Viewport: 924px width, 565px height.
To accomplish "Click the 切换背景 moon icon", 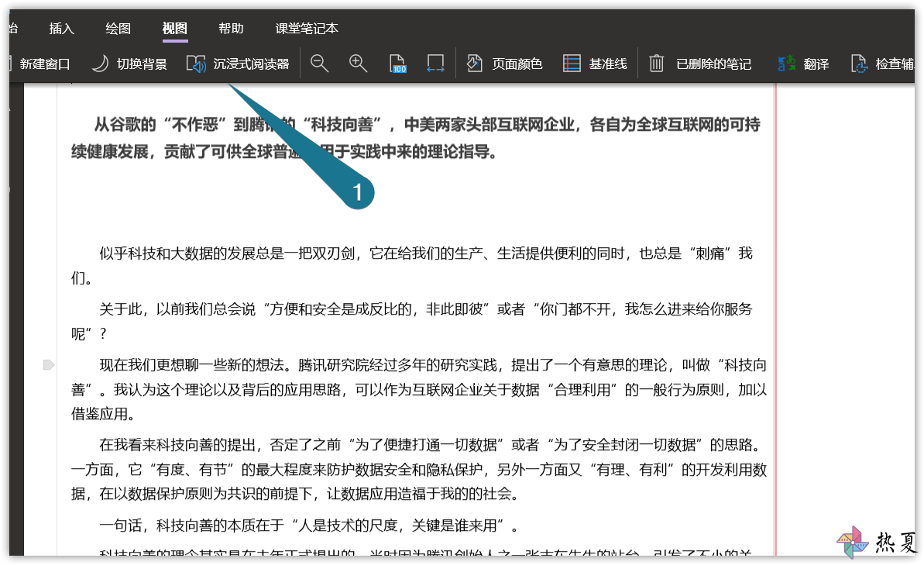I will [x=100, y=64].
